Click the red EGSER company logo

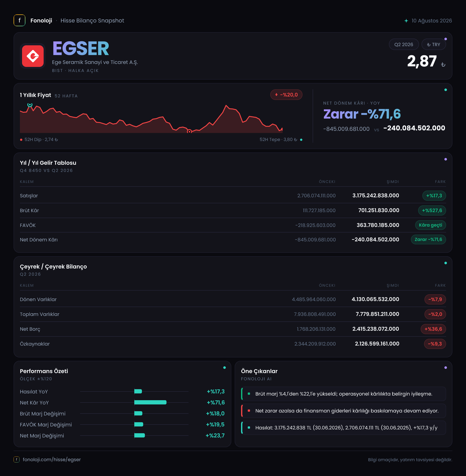(33, 56)
